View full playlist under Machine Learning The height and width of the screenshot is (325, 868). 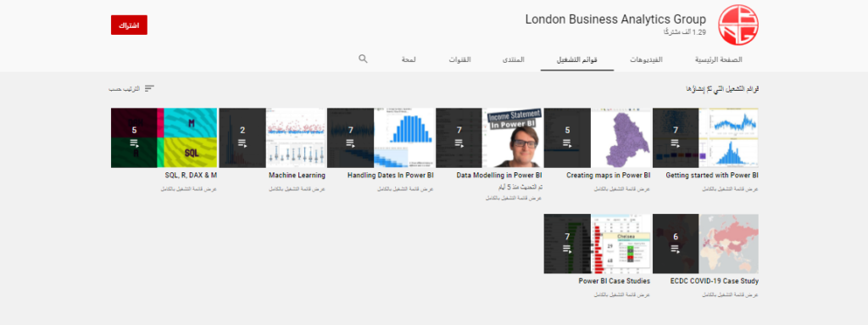(298, 189)
